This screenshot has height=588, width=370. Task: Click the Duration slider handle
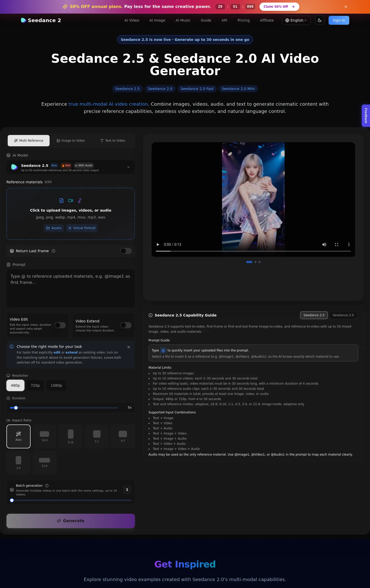click(x=16, y=408)
